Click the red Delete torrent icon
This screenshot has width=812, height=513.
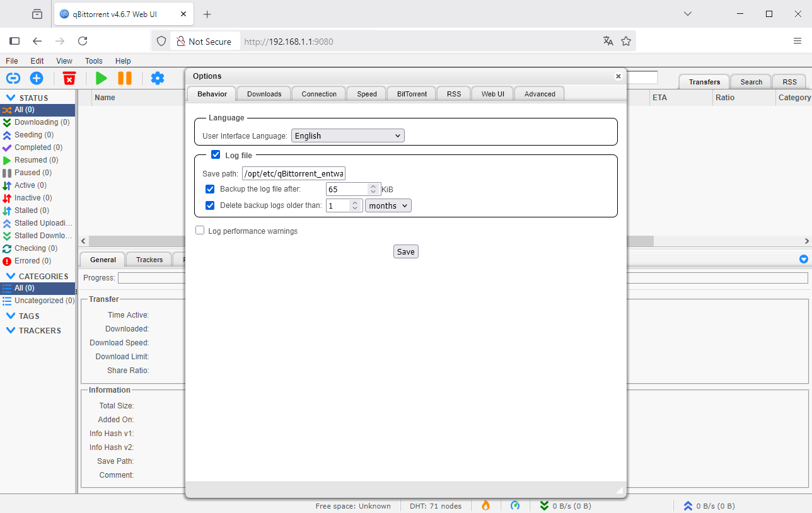[69, 78]
